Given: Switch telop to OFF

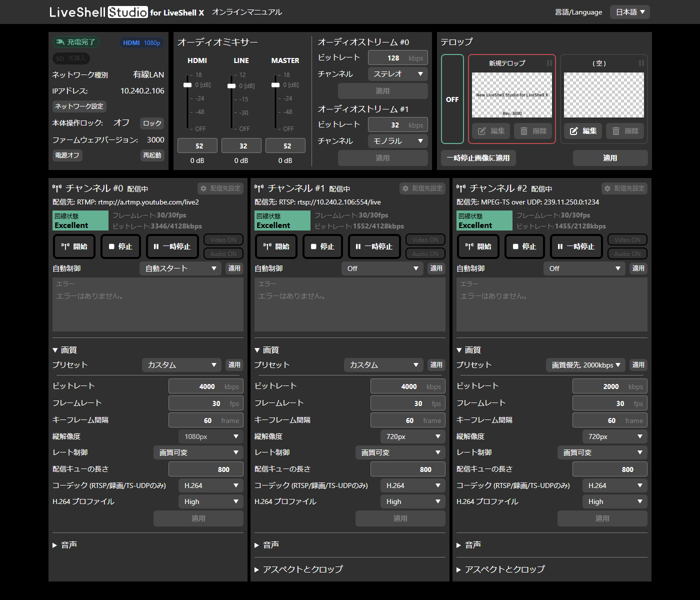Looking at the screenshot, I should pyautogui.click(x=452, y=99).
